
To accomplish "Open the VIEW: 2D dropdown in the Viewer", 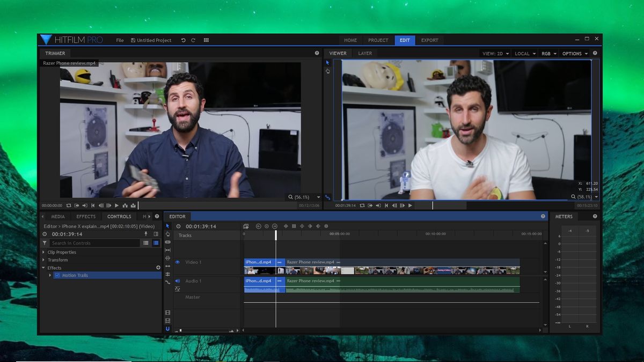I will coord(493,53).
